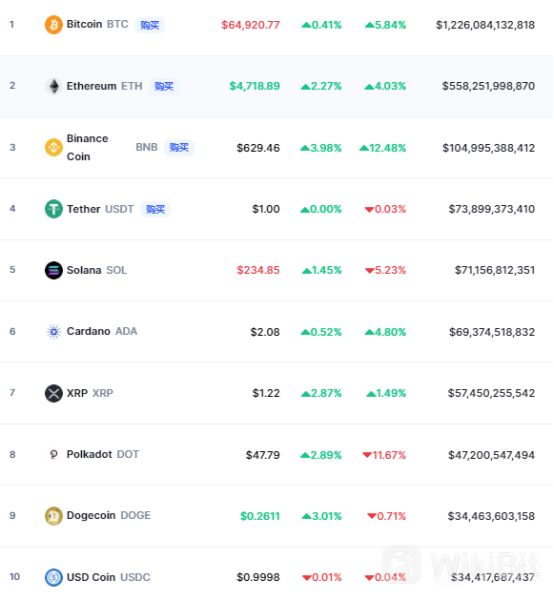Open the Dogecoin DOGE name link
Viewport: 554px width, 601px height.
[108, 516]
